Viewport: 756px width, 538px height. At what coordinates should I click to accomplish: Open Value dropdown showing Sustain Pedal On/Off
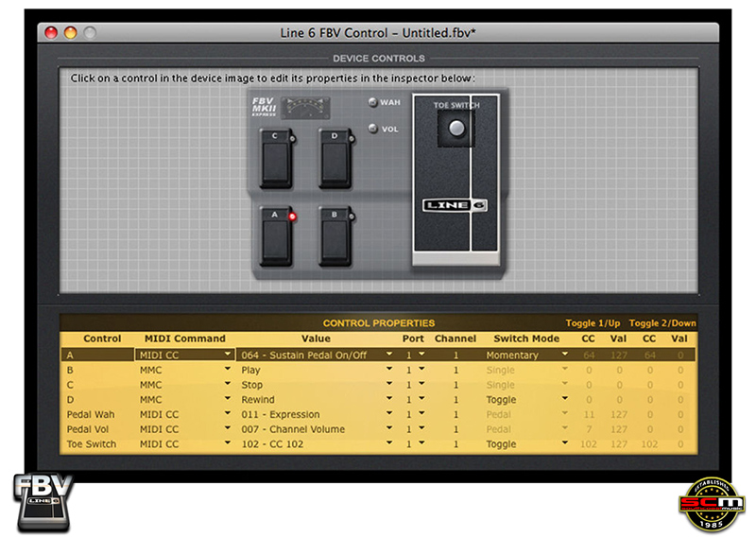tap(389, 355)
